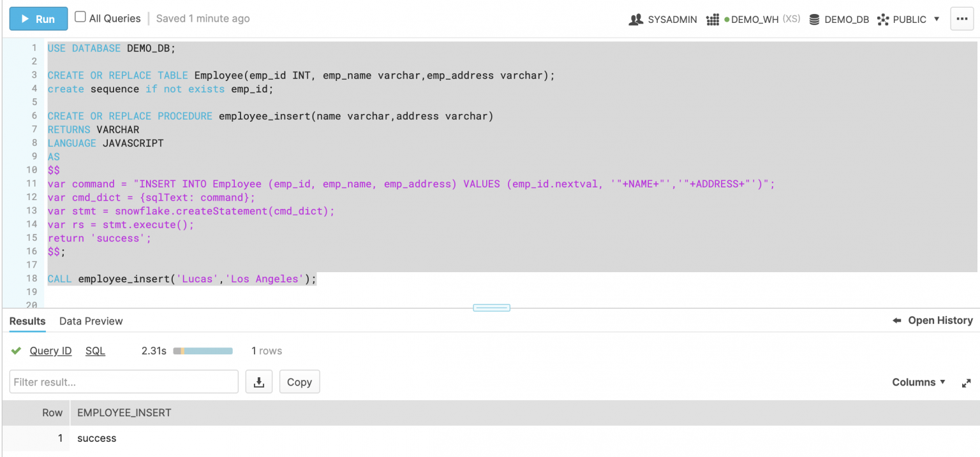The image size is (980, 457).
Task: Select the Results tab
Action: point(27,321)
